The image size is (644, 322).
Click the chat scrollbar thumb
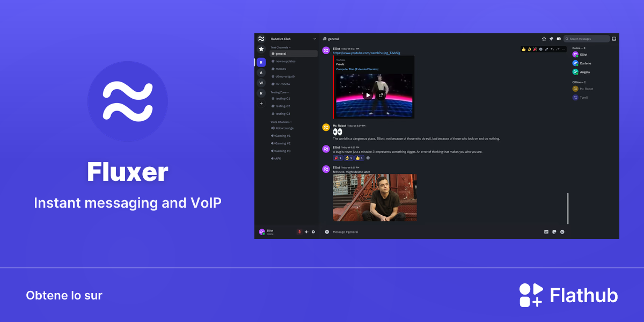[568, 208]
